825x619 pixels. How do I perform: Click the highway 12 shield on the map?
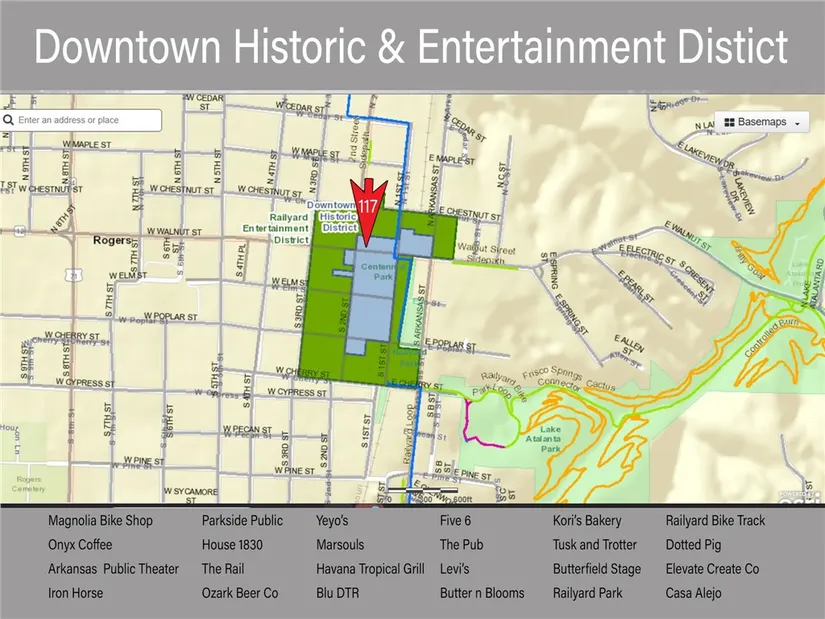(19, 231)
